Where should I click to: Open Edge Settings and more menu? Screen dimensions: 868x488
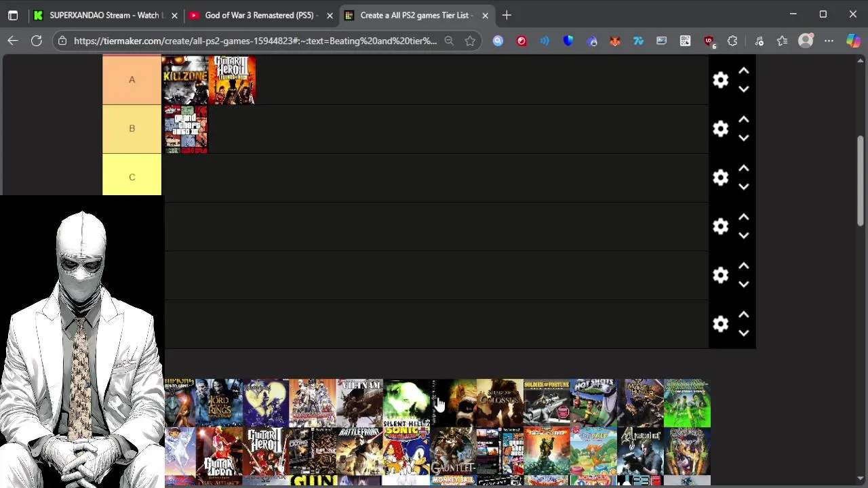pyautogui.click(x=829, y=41)
